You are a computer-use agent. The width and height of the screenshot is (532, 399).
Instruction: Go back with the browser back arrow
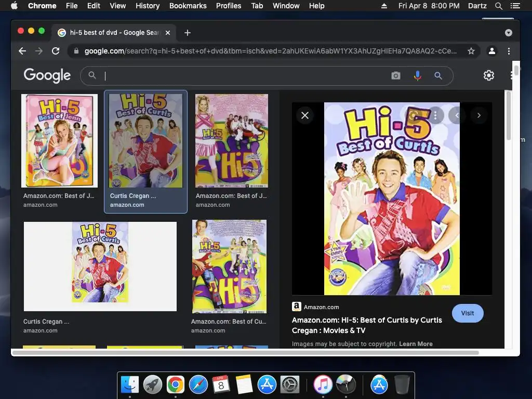[22, 51]
